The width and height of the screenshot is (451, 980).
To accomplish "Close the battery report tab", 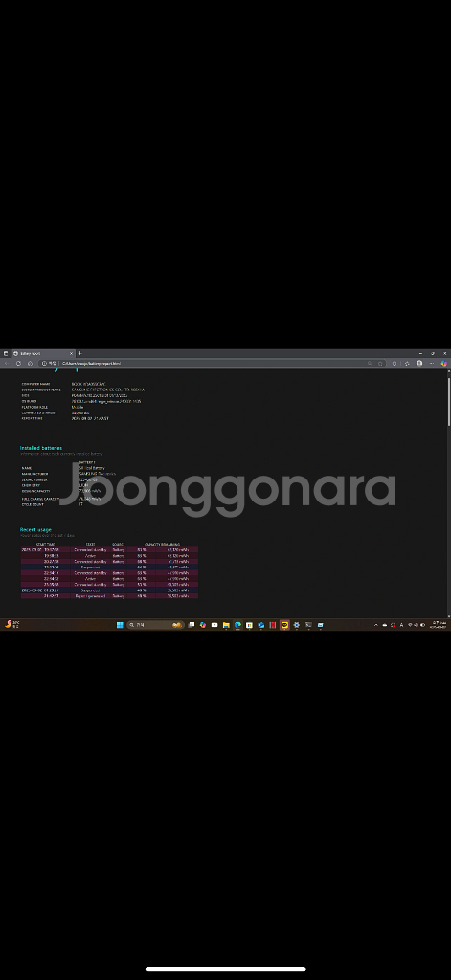I will point(71,354).
